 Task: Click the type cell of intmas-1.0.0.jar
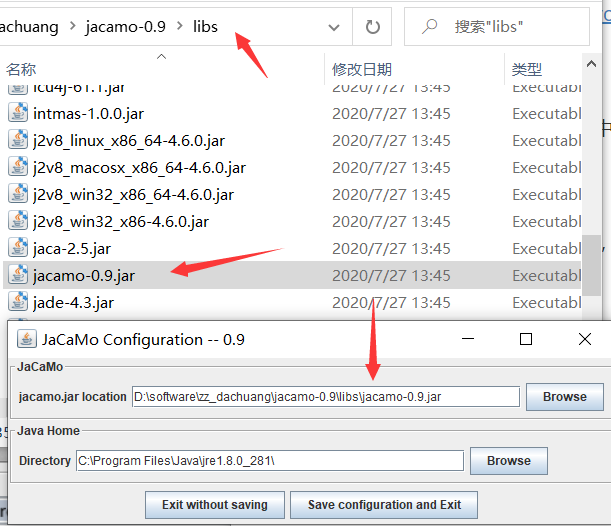[x=547, y=114]
